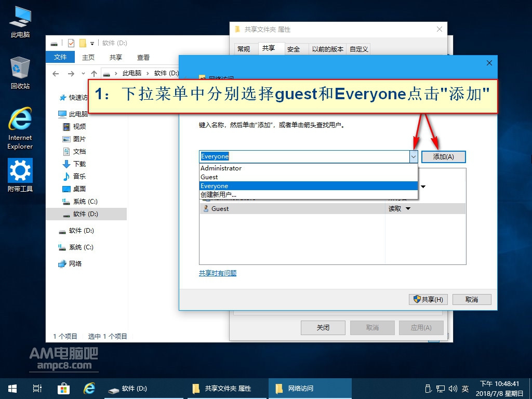Select the 常规 tab in properties window
The image size is (532, 399).
[x=244, y=49]
